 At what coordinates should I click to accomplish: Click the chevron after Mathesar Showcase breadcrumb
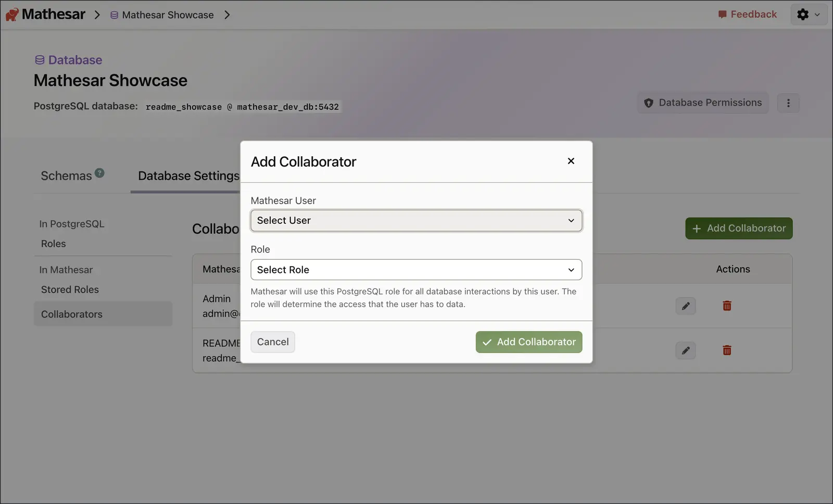(227, 15)
